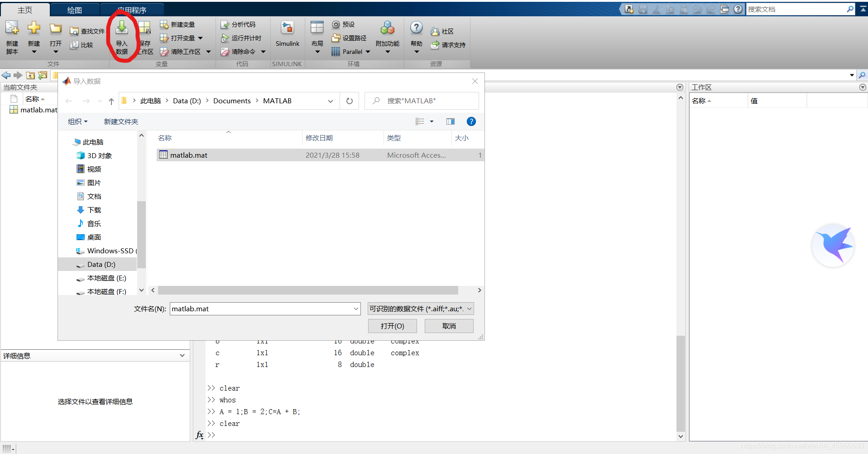The height and width of the screenshot is (454, 868).
Task: Toggle the preview pane in the dialog
Action: click(451, 121)
